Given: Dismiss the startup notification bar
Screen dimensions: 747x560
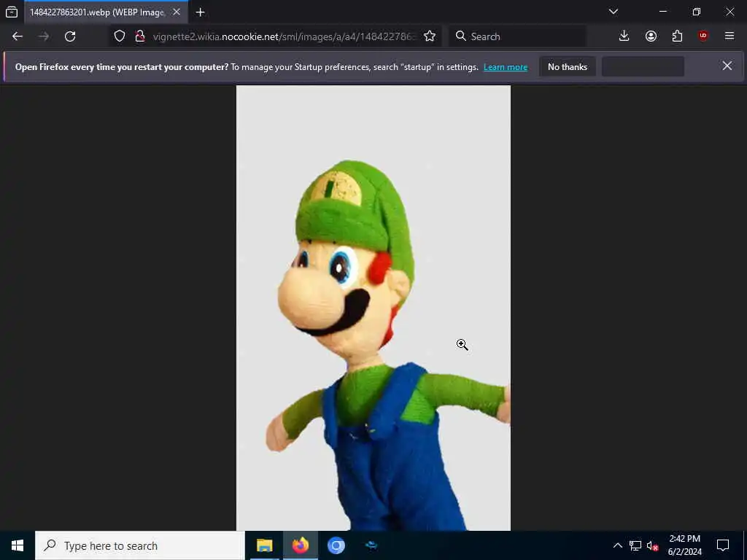Looking at the screenshot, I should click(727, 66).
